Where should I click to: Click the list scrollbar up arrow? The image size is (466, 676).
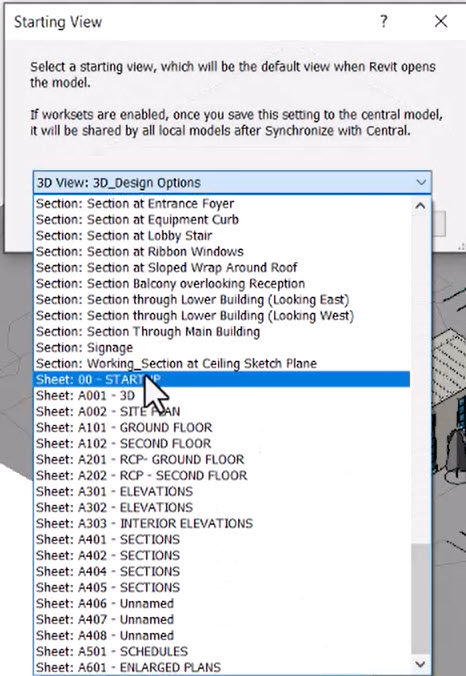tap(420, 206)
